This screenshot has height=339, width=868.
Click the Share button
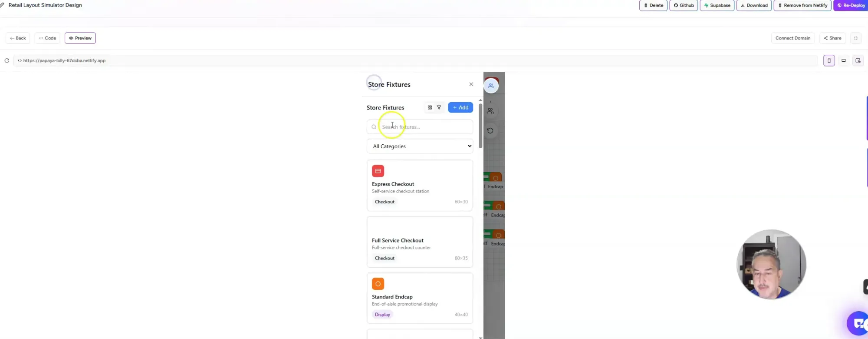pos(832,38)
